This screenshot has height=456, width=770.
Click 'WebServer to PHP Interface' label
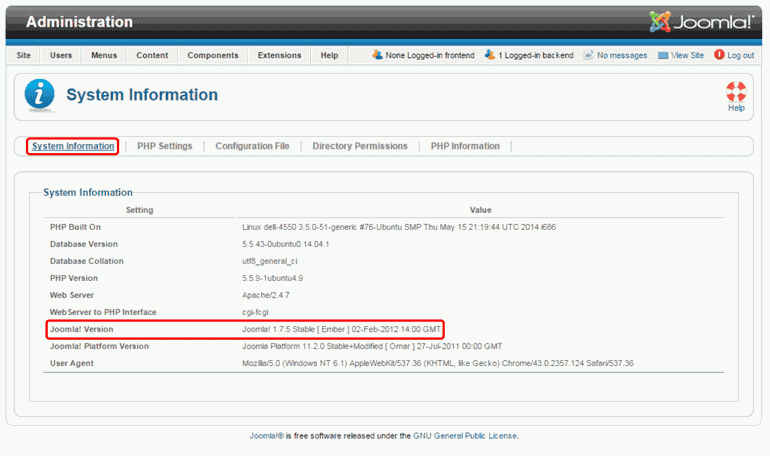tap(103, 312)
